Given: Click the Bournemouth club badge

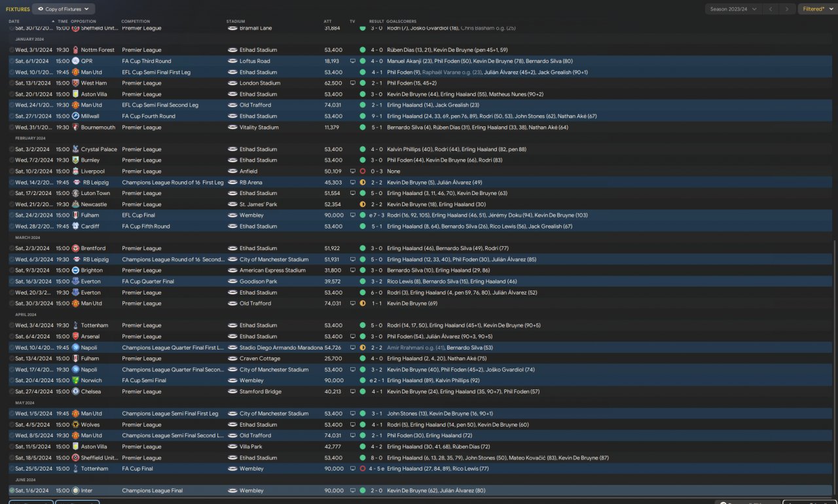Looking at the screenshot, I should point(75,128).
